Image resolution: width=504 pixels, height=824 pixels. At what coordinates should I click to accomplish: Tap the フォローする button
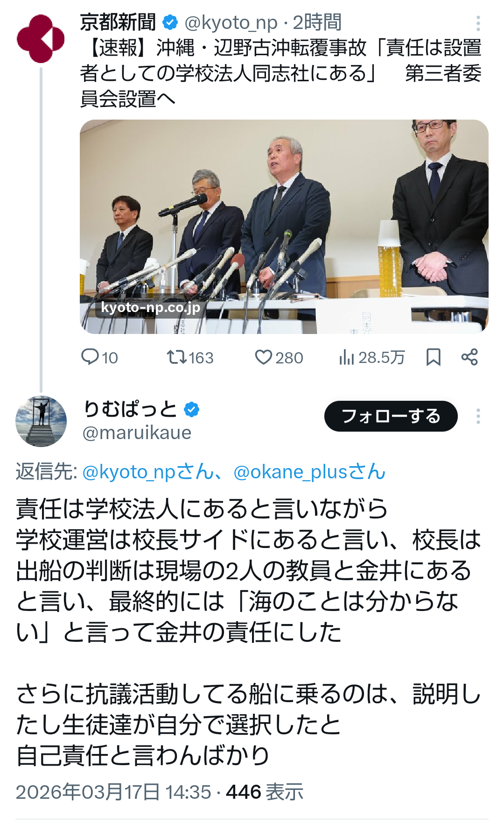[391, 416]
